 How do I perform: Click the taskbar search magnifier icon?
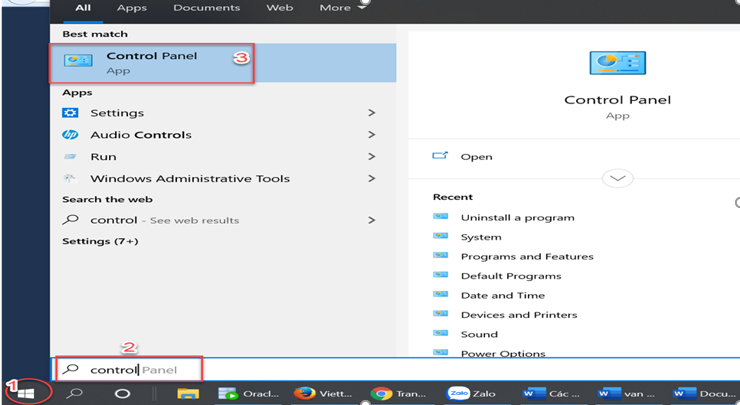75,393
